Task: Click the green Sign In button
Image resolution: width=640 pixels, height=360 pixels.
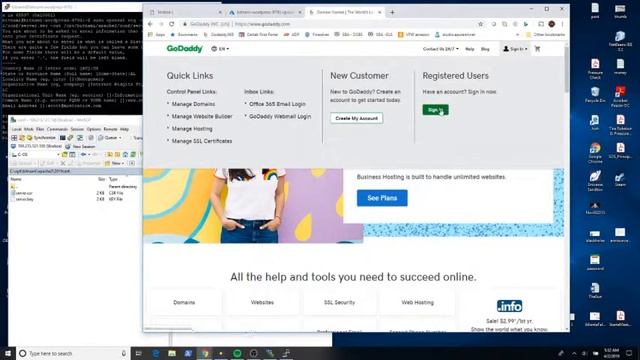Action: [x=435, y=110]
